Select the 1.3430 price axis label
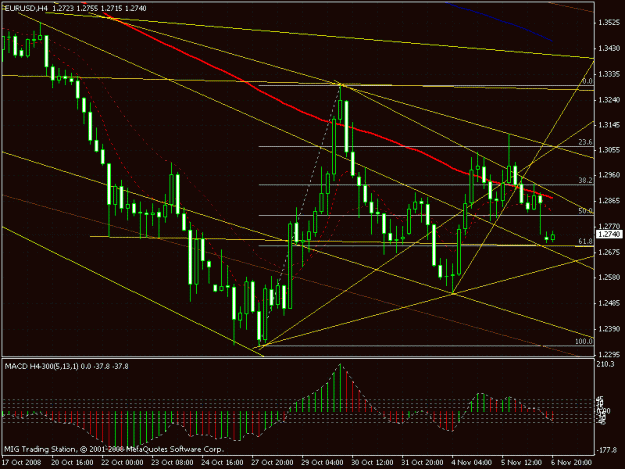The width and height of the screenshot is (625, 469). coord(609,49)
